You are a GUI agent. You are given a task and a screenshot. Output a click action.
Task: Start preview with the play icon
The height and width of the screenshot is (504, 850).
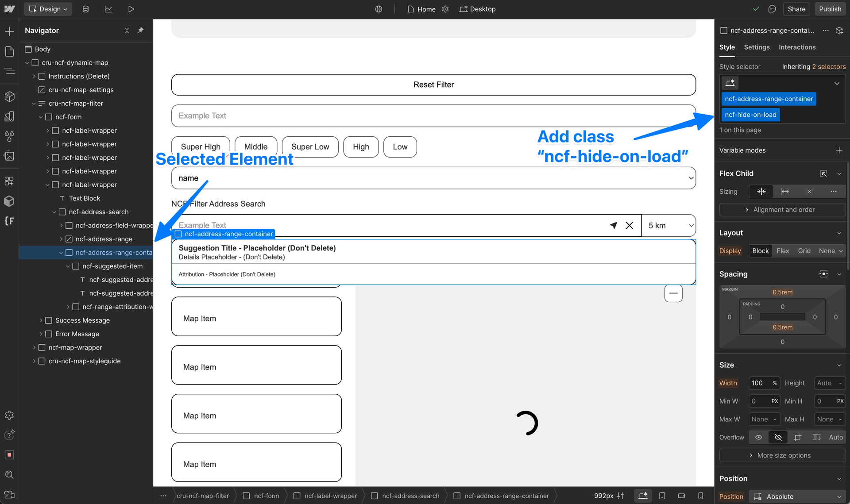tap(131, 9)
